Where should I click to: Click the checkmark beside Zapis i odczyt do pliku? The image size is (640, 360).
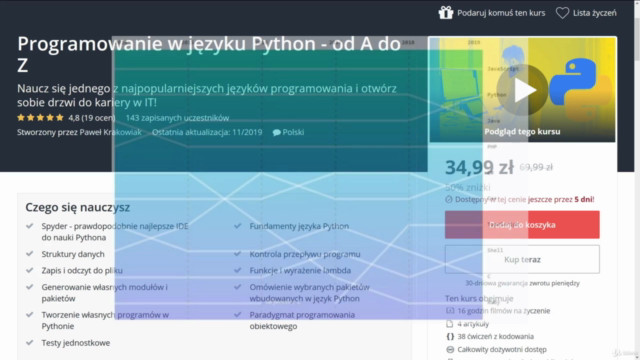(29, 270)
